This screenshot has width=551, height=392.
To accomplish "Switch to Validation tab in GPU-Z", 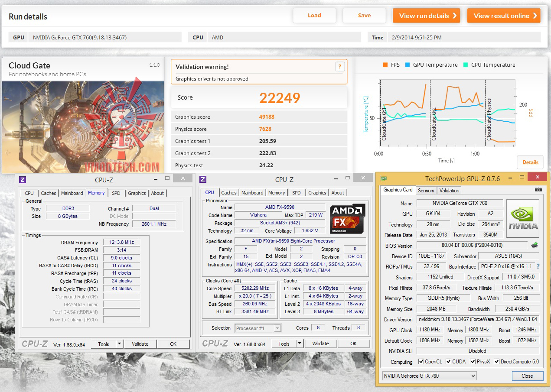I will coord(449,191).
